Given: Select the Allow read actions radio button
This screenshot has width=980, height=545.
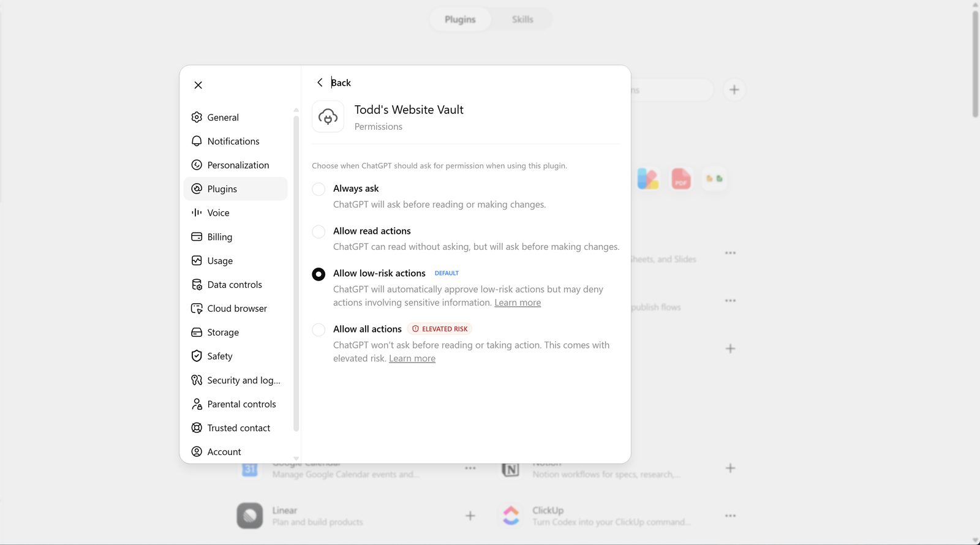Looking at the screenshot, I should [318, 231].
